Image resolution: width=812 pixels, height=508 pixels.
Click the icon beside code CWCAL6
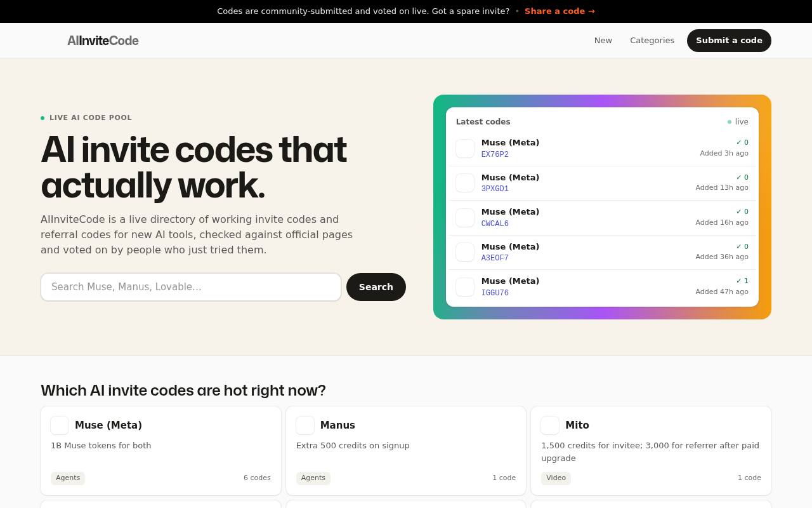coord(465,218)
